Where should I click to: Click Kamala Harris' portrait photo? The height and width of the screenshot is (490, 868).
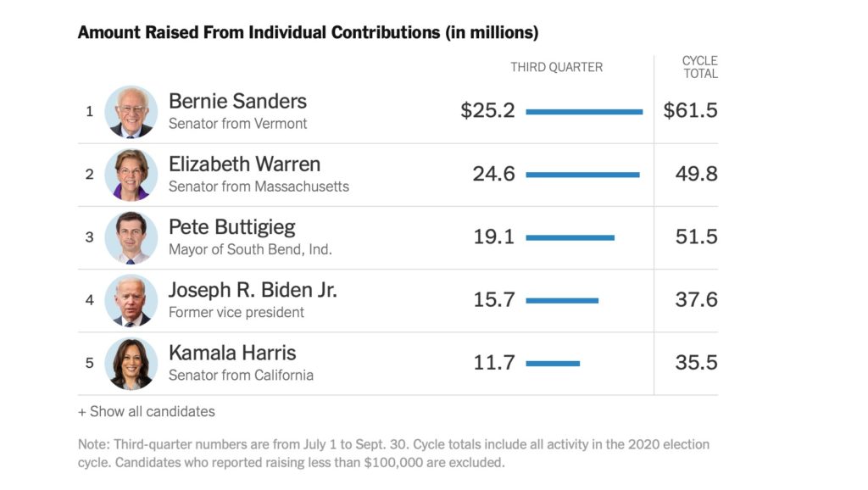click(131, 363)
